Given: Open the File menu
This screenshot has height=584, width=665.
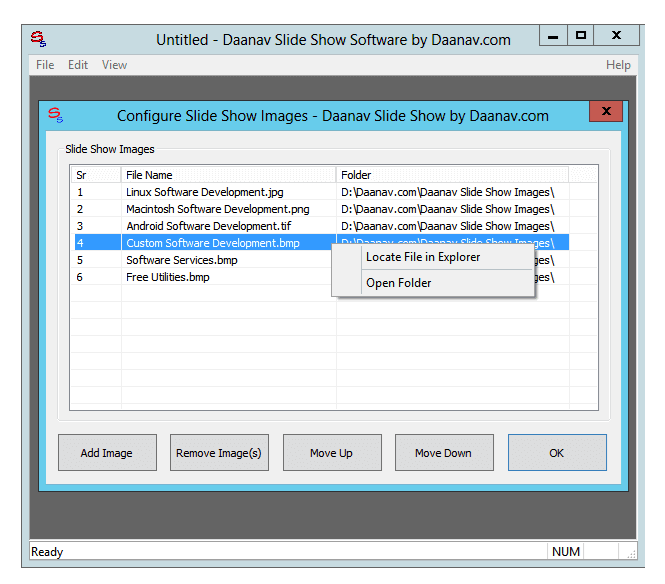Looking at the screenshot, I should pos(45,65).
